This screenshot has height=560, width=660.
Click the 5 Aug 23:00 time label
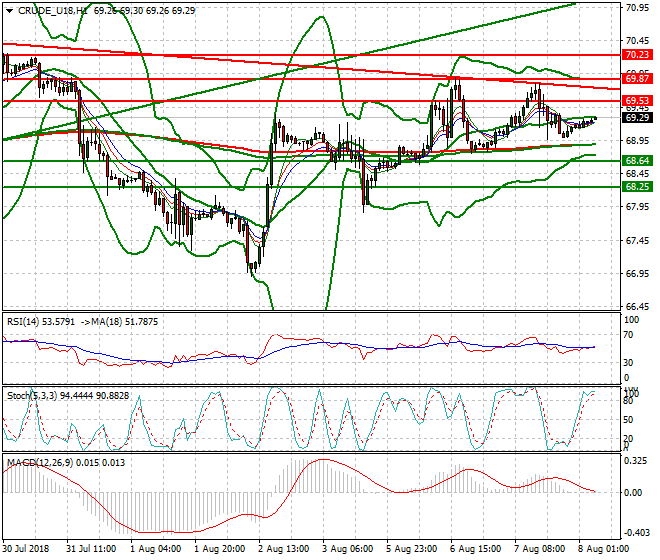[412, 549]
